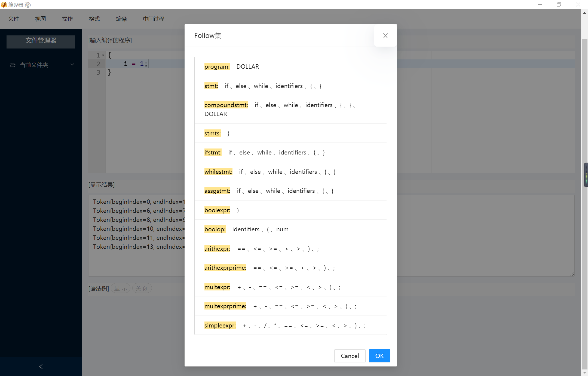588x376 pixels.
Task: Fold code at line 1 arrow
Action: point(103,55)
